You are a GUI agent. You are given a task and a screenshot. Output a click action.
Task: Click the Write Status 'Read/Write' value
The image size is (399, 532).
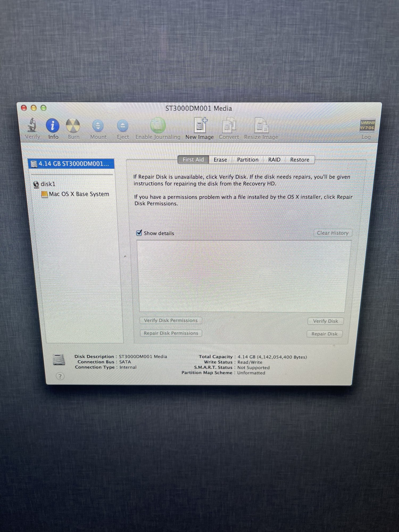pyautogui.click(x=250, y=362)
